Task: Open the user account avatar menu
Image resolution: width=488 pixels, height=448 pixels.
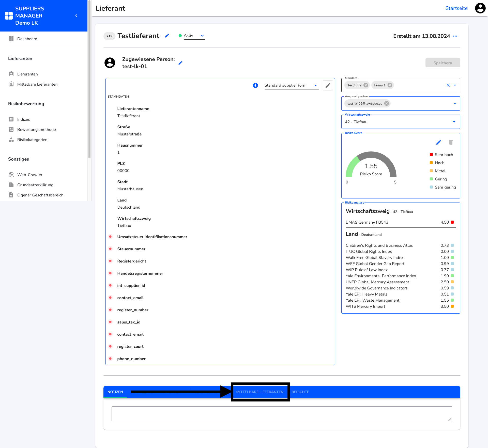Action: [x=480, y=8]
